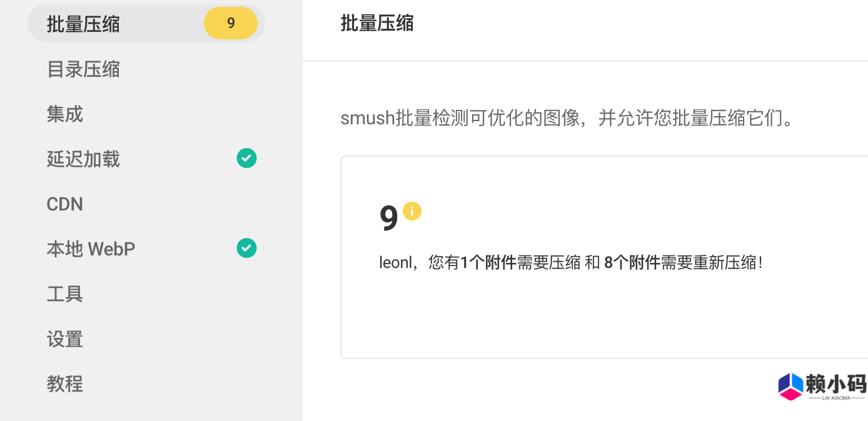This screenshot has height=421, width=868.
Task: Click the green checkmark beside 本地 WebP
Action: 246,248
